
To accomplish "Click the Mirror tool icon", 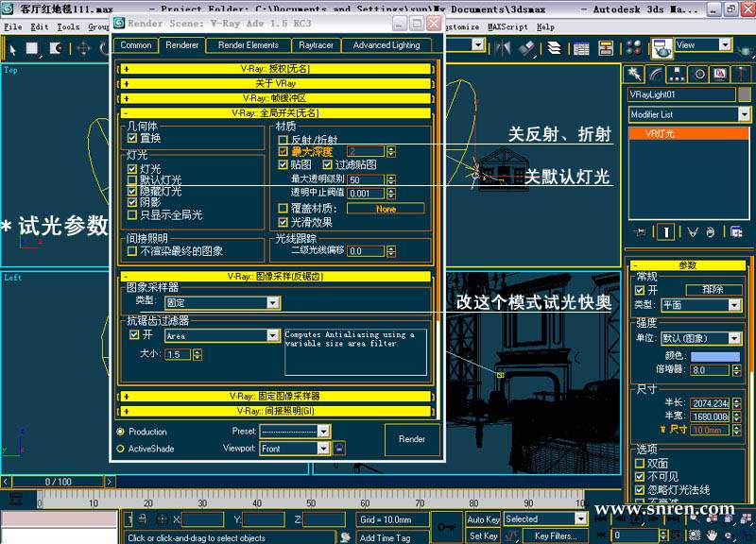I will coord(503,48).
